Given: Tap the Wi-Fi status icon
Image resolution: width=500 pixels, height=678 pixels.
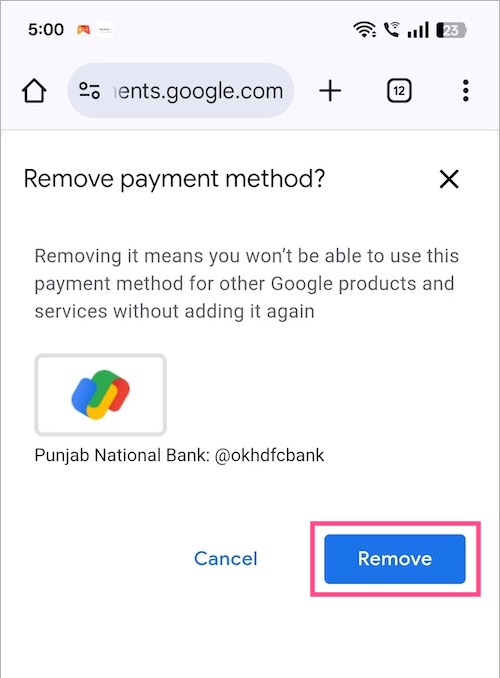Looking at the screenshot, I should click(x=364, y=30).
